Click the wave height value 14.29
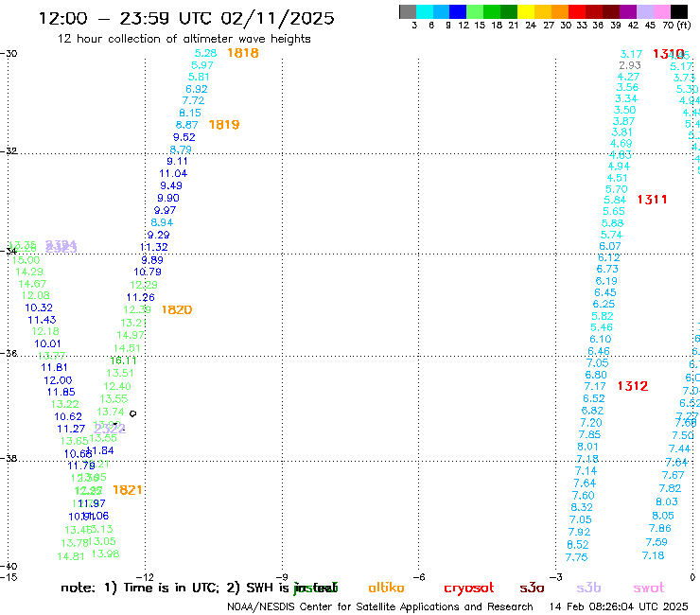700x615 pixels. point(29,272)
